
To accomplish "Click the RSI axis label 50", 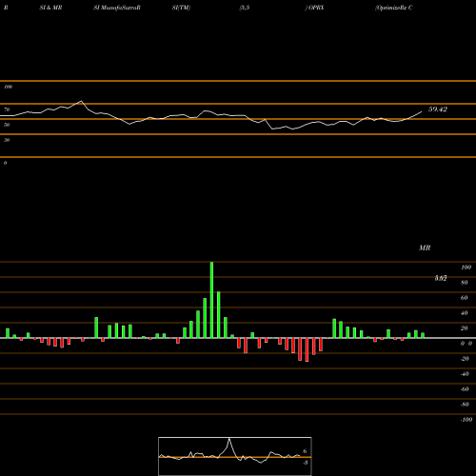I will [7, 125].
